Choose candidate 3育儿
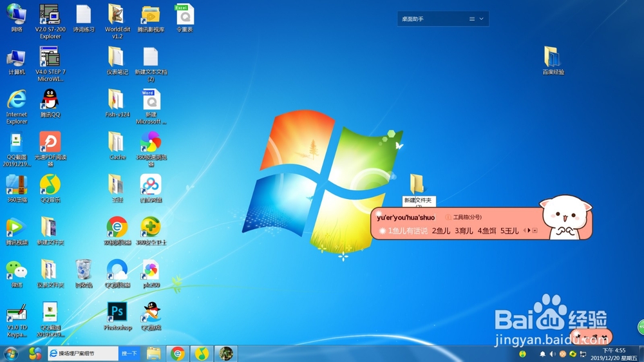 [x=464, y=231]
